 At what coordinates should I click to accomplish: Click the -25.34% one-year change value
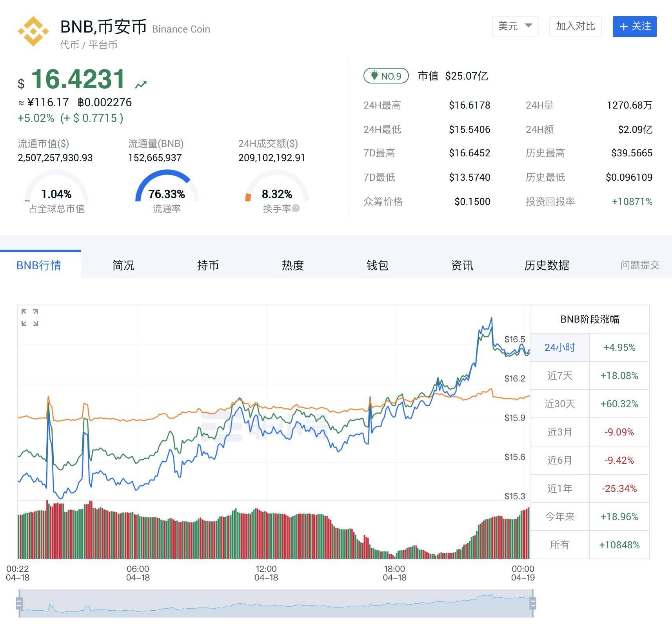coord(619,488)
